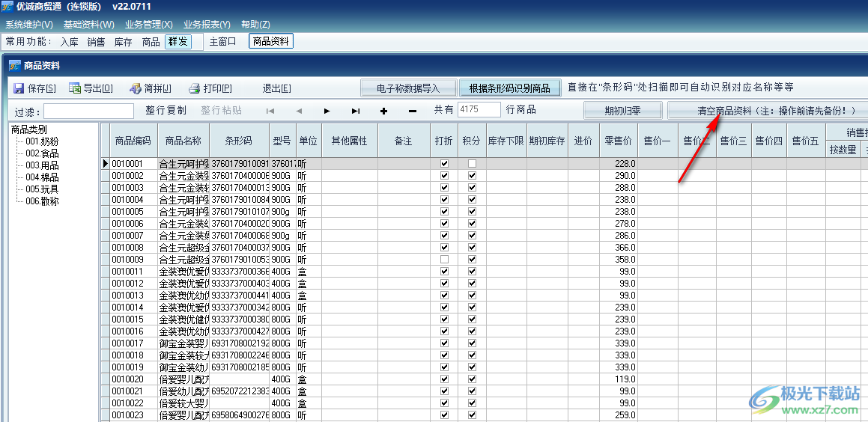Click retail price 119.0 for item 0010020
Image resolution: width=868 pixels, height=422 pixels.
coord(619,379)
